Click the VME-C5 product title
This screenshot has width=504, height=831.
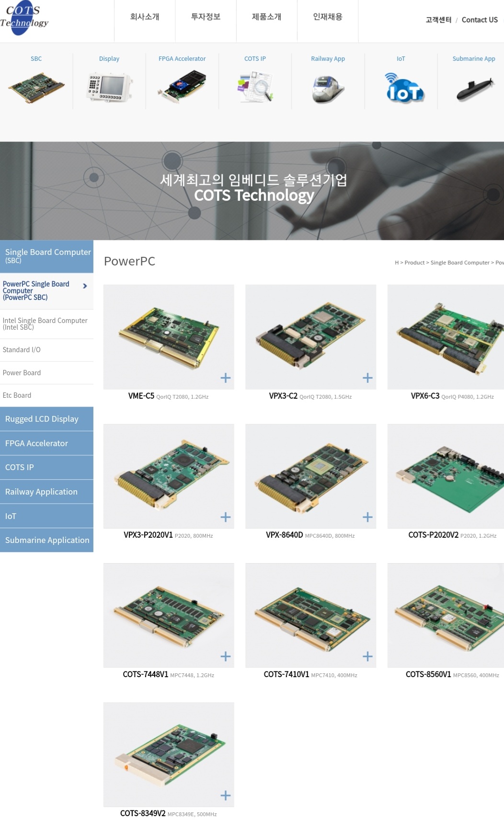pos(141,396)
